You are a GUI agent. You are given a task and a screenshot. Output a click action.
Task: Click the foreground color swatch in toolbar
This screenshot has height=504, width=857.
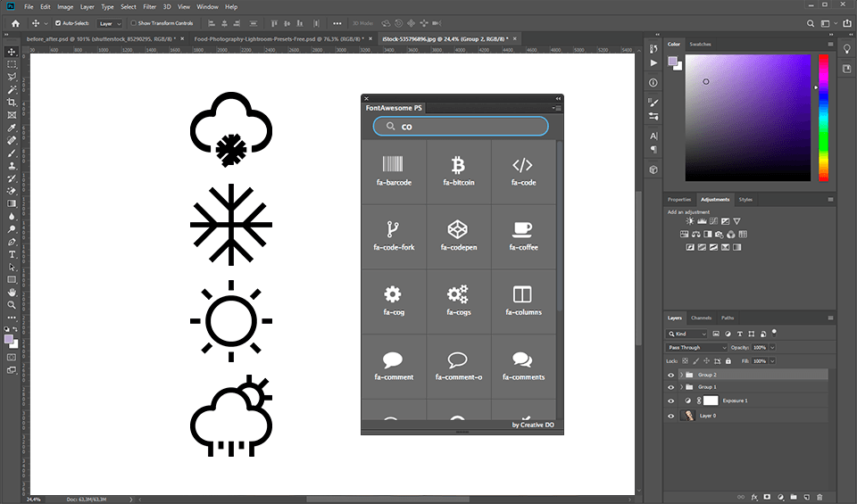(x=9, y=339)
